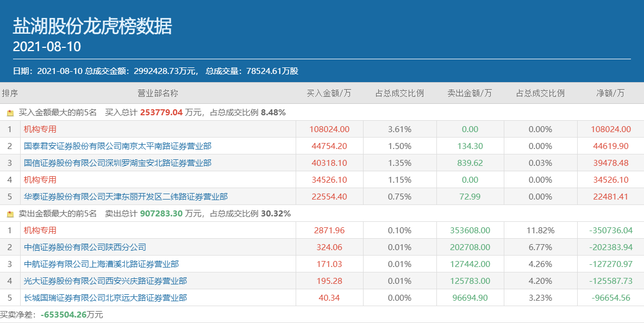Screen dimensions: 644x323
Task: Click buy amount 44754.20
Action: (x=329, y=146)
